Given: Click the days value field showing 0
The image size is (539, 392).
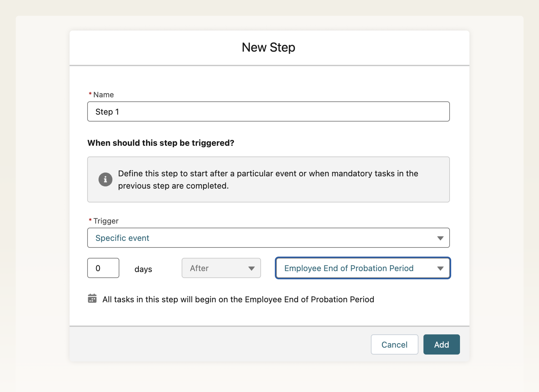Looking at the screenshot, I should click(x=103, y=268).
